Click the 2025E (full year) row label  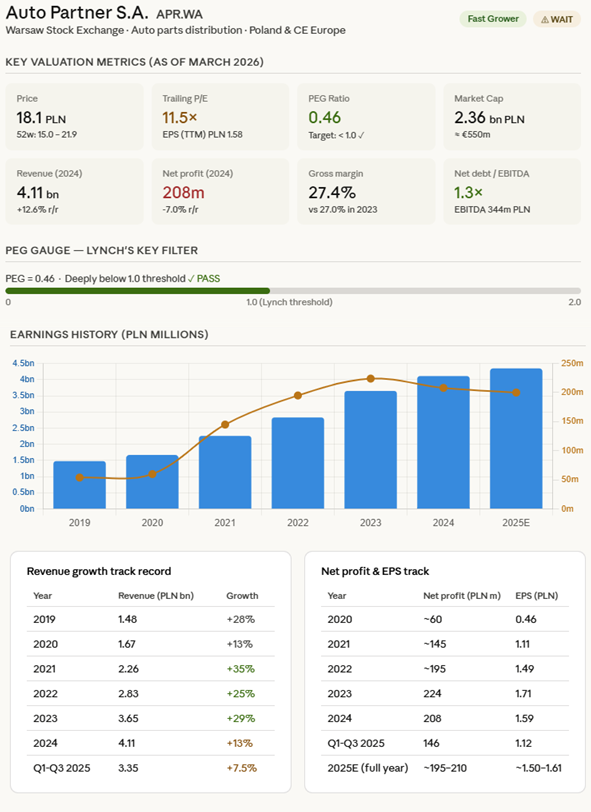click(x=368, y=768)
